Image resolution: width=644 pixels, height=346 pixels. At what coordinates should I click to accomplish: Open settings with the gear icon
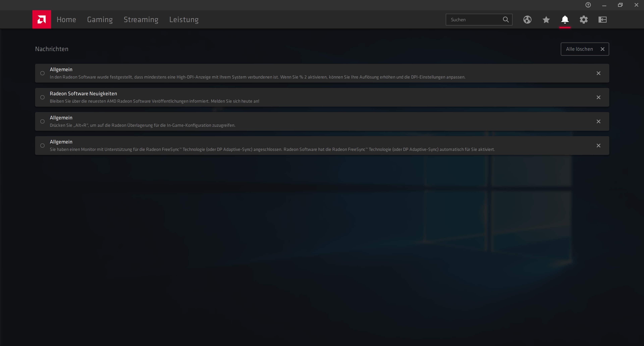click(583, 19)
